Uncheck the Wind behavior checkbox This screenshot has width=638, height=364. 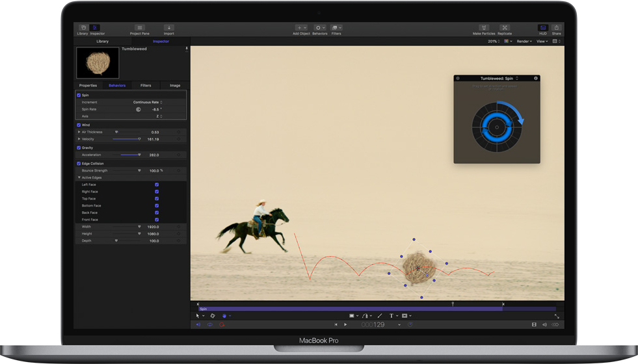79,125
